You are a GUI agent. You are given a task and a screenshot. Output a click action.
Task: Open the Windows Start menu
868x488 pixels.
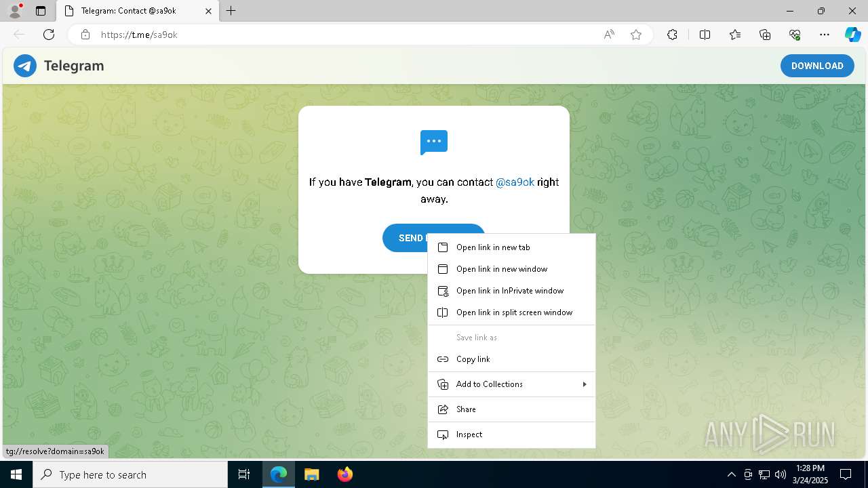click(16, 474)
